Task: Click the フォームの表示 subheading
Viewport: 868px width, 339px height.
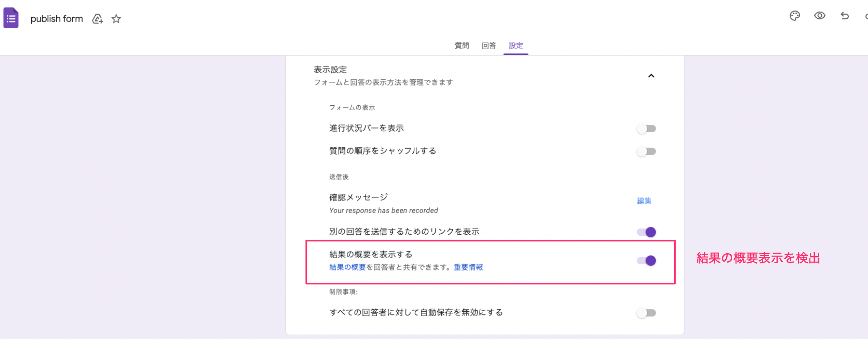Action: tap(352, 107)
